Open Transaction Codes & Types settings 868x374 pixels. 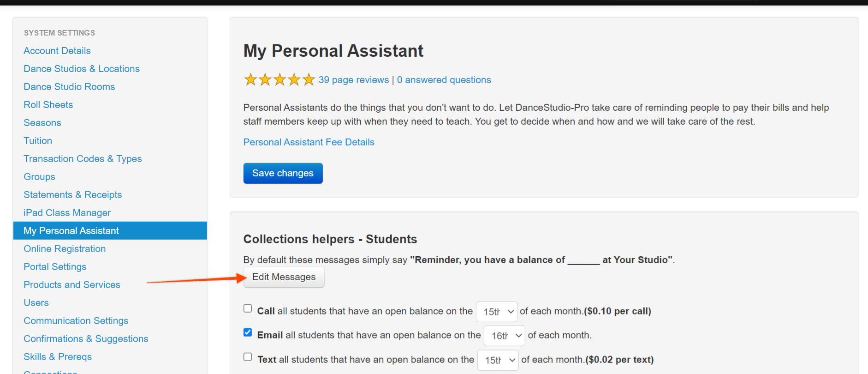[x=83, y=159]
